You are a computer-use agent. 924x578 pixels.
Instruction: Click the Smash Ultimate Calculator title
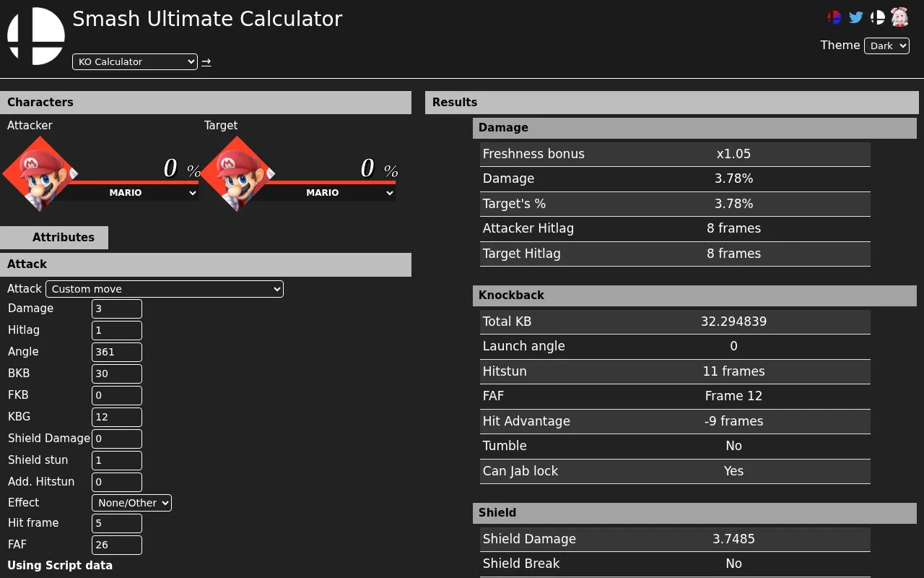[207, 19]
